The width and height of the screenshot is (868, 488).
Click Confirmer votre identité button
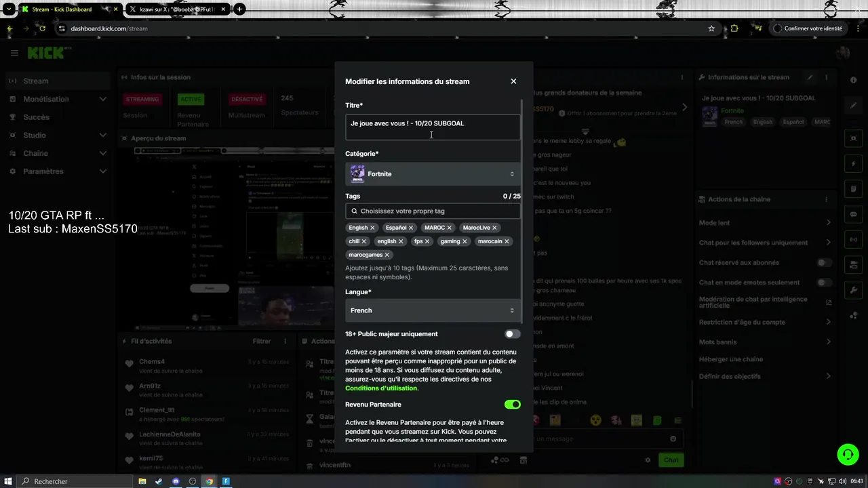coord(808,28)
